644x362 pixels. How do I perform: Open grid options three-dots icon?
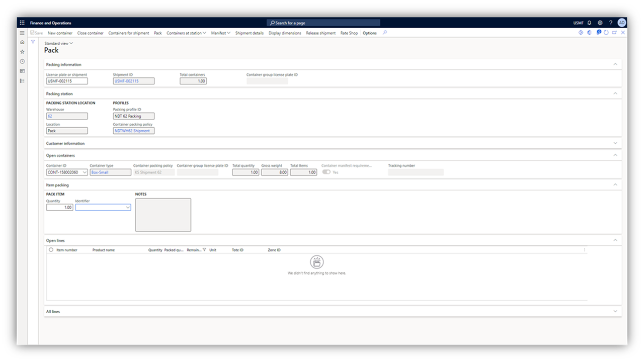[584, 250]
